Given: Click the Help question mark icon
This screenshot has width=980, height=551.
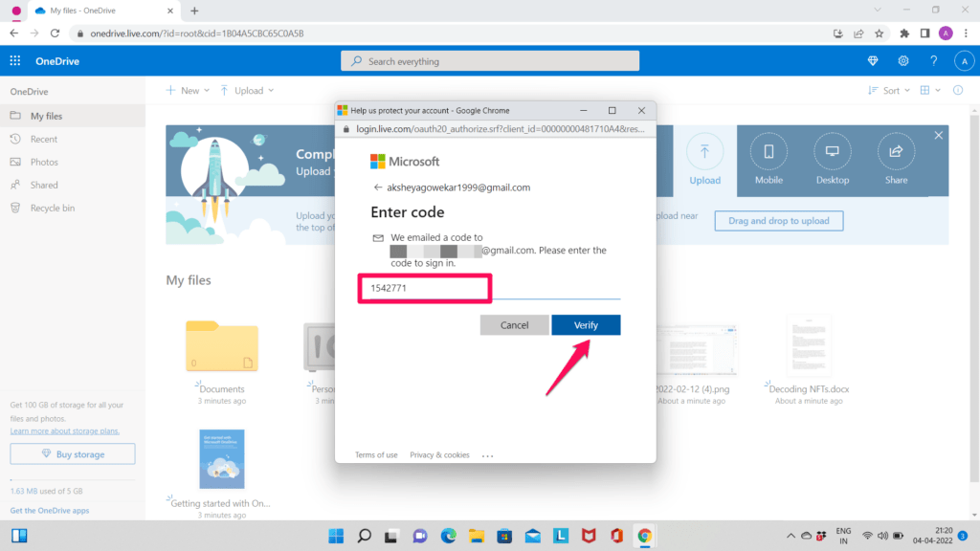Looking at the screenshot, I should click(x=933, y=60).
